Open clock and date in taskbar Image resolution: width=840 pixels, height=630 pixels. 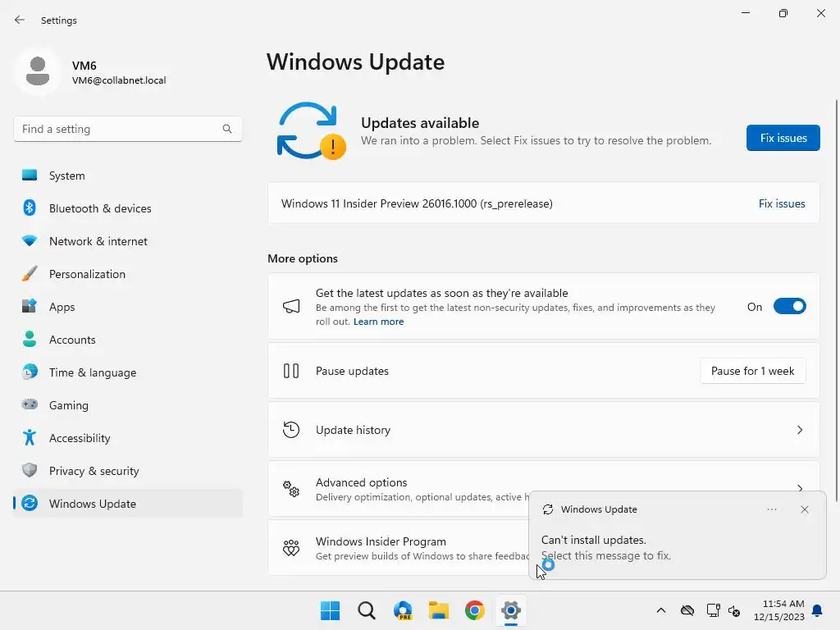(779, 610)
